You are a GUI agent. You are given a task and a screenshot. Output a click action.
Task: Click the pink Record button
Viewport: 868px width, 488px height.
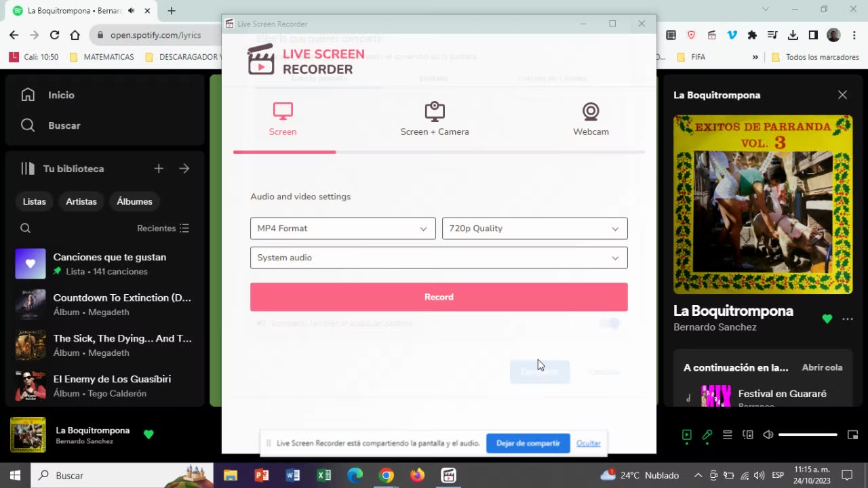point(439,297)
